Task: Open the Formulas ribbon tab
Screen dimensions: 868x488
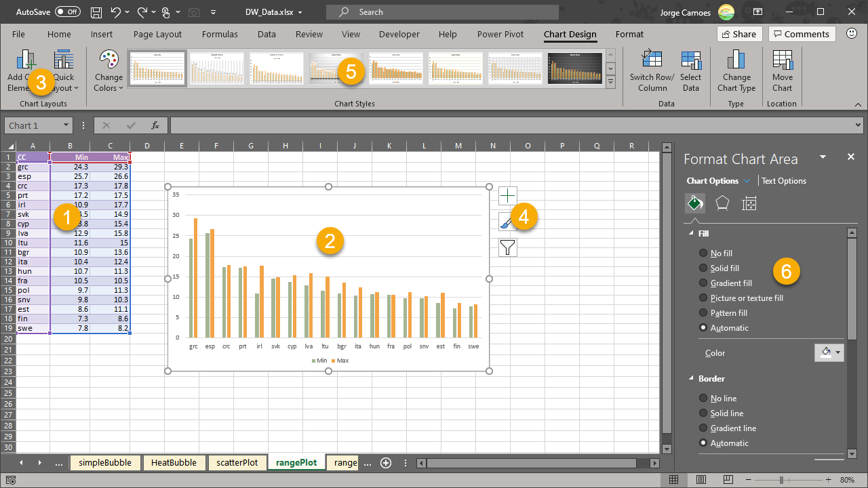Action: (x=220, y=34)
